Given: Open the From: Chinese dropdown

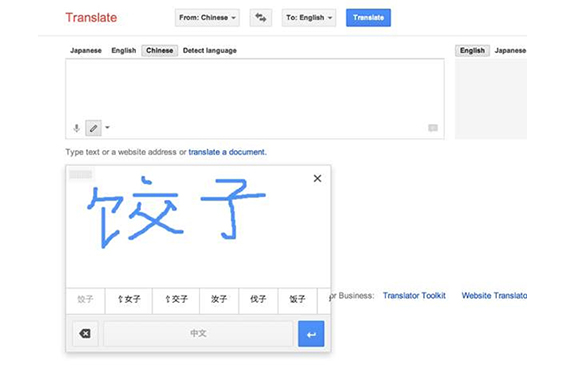Looking at the screenshot, I should click(207, 18).
